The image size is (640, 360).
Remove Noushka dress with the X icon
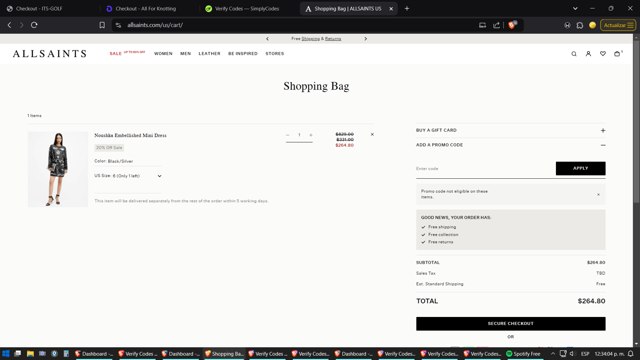point(372,134)
